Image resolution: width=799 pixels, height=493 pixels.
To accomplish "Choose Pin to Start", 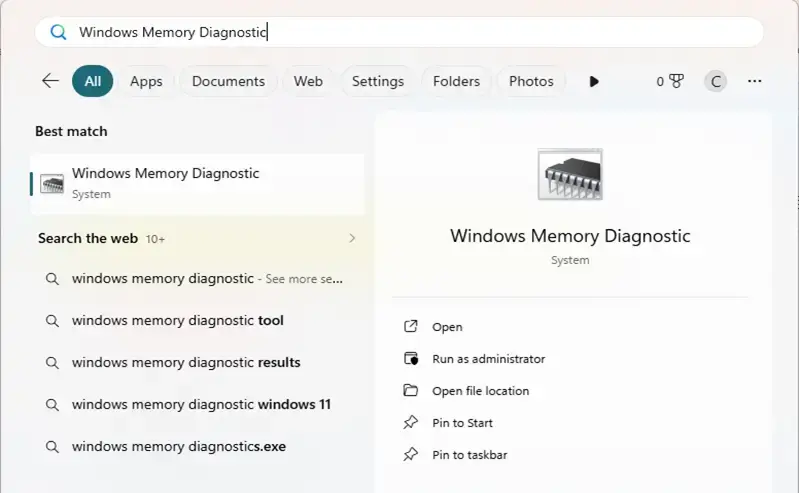I will (462, 423).
